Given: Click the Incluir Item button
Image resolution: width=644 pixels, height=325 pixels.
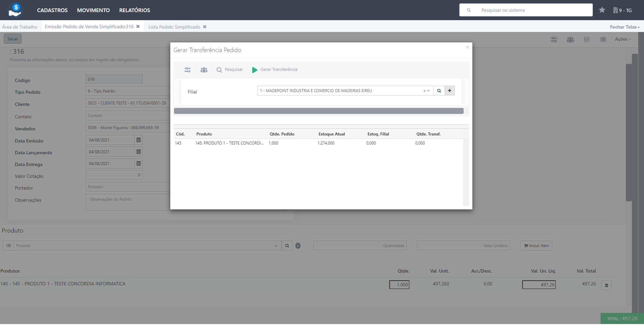Looking at the screenshot, I should [x=536, y=246].
